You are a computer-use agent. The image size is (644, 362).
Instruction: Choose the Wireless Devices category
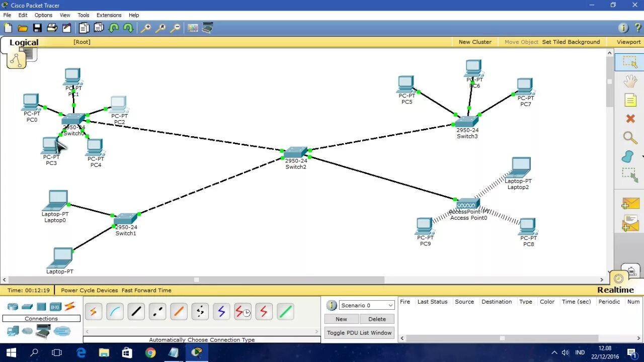(x=55, y=307)
